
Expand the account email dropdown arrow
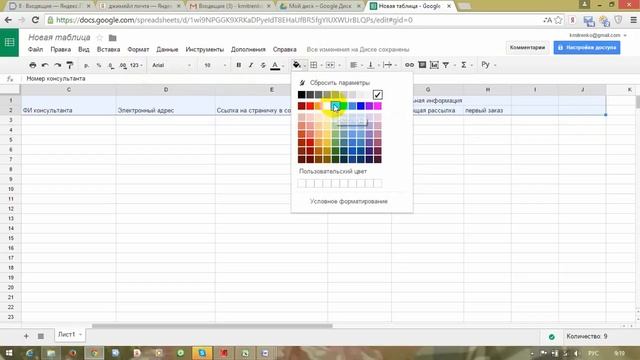[x=625, y=36]
